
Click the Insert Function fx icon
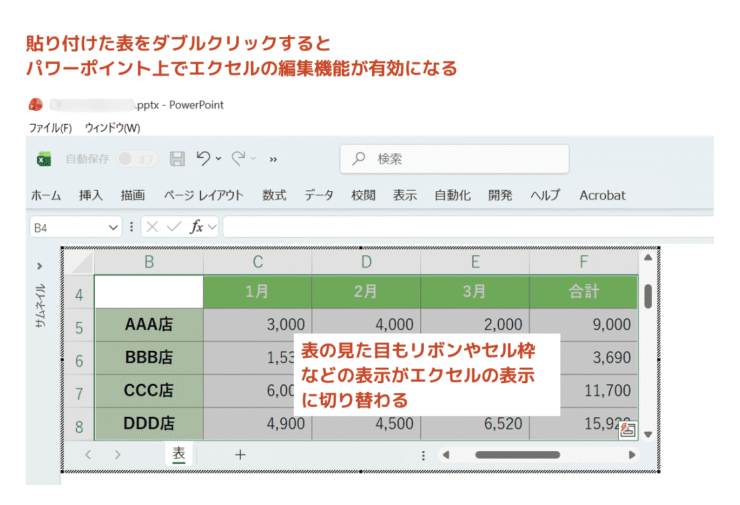coord(196,227)
